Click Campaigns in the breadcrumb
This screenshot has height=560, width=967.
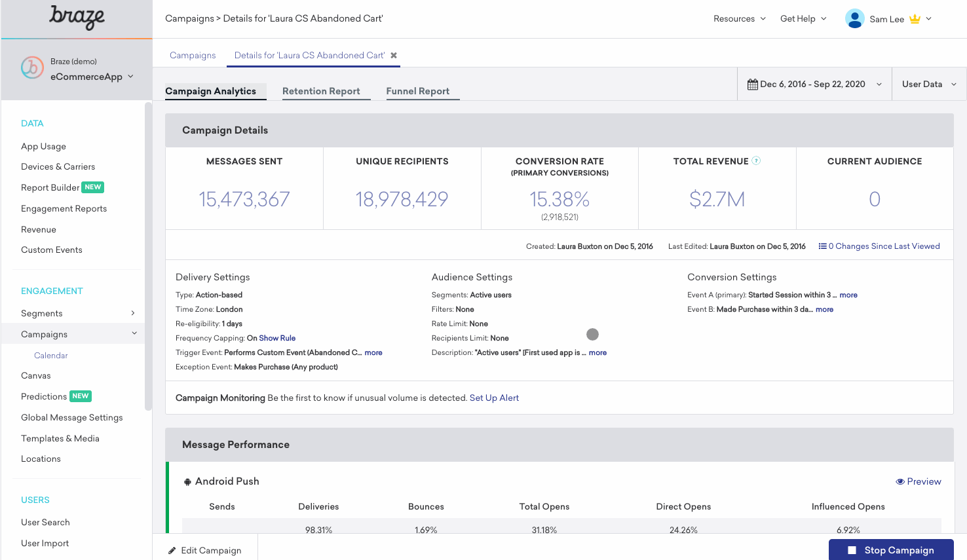point(189,18)
